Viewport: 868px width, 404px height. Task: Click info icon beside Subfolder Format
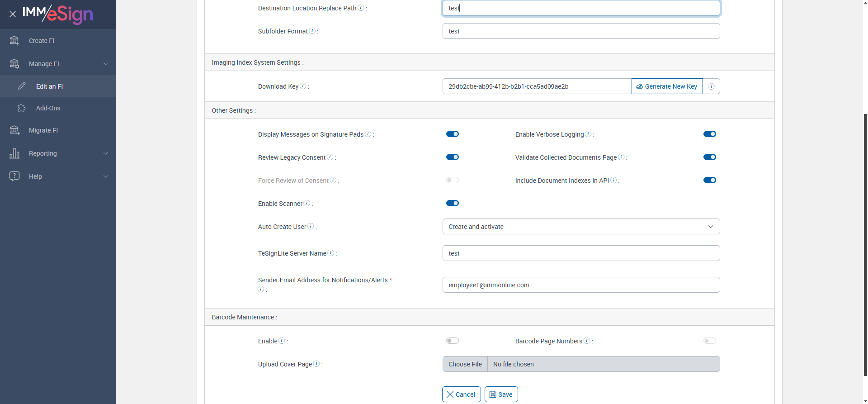point(312,31)
